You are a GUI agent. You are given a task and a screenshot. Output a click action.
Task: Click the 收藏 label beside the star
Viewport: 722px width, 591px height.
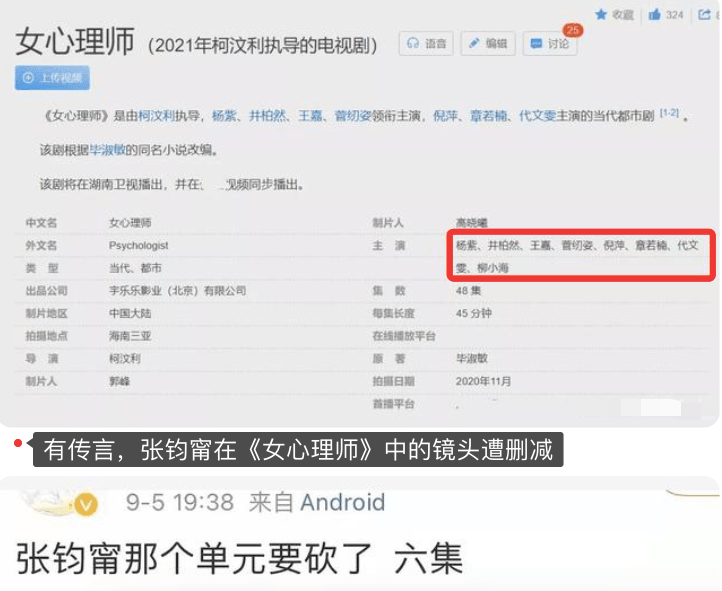[623, 15]
